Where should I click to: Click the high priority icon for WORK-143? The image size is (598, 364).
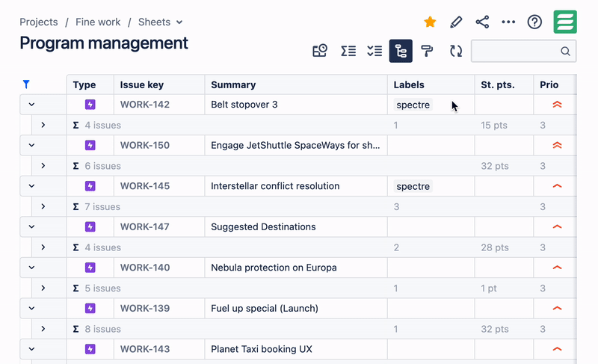(x=557, y=349)
